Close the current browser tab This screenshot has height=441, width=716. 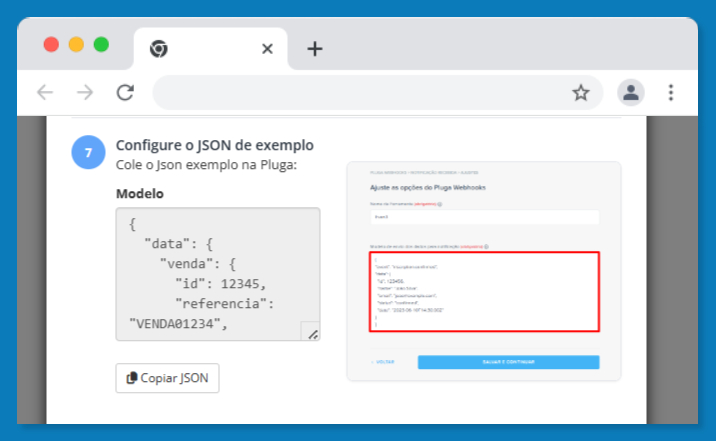tap(267, 48)
